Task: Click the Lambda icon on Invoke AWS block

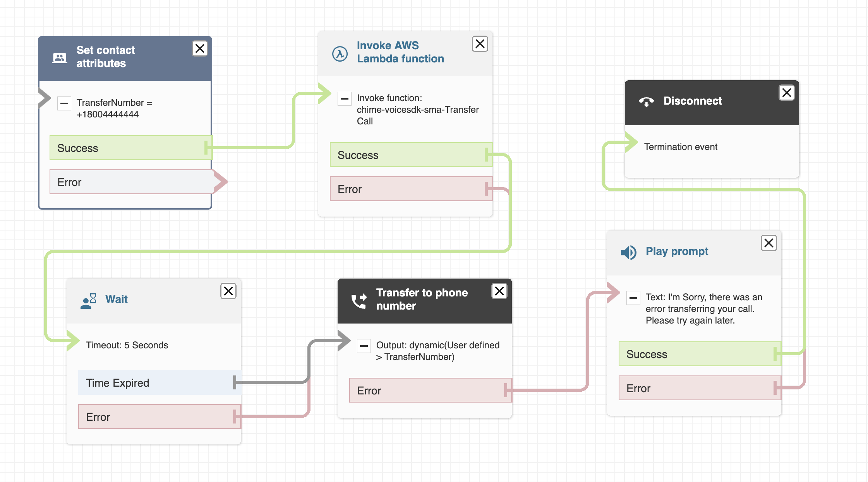Action: [340, 54]
